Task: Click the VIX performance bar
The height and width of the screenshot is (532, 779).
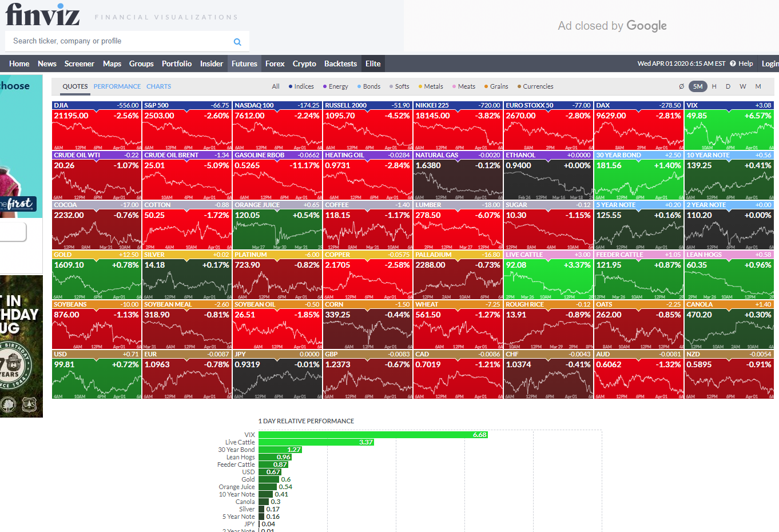Action: pyautogui.click(x=373, y=435)
